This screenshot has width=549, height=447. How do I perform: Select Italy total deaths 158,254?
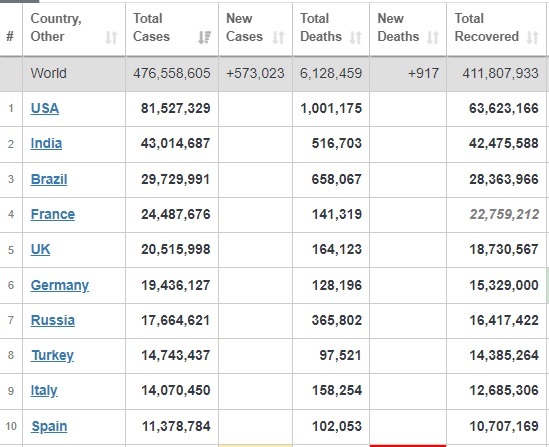click(337, 391)
